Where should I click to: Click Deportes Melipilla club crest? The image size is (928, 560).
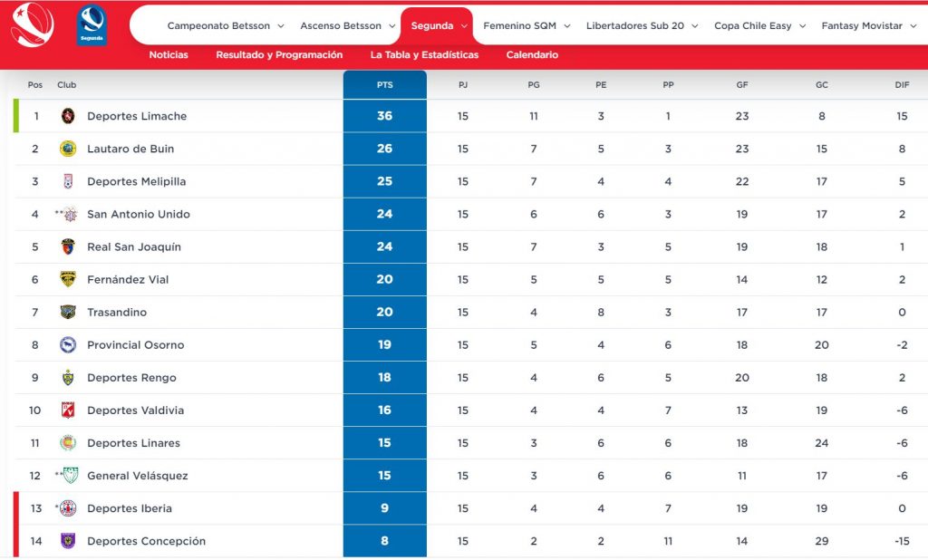[68, 181]
